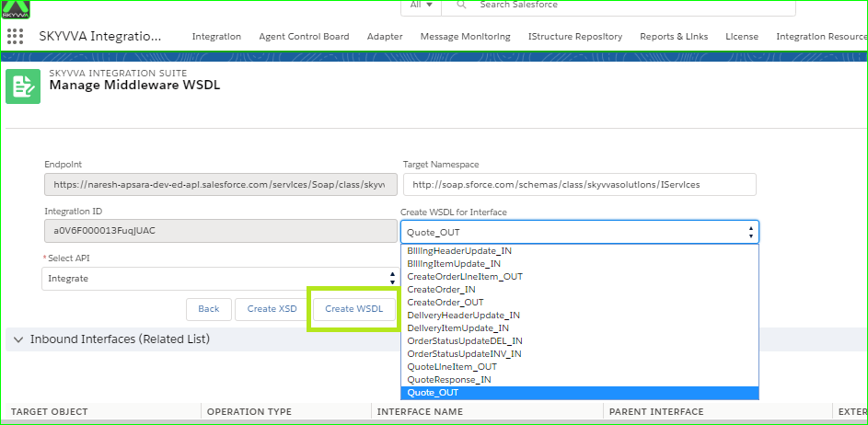Collapse Inbound Interfaces related list section
868x425 pixels.
18,339
